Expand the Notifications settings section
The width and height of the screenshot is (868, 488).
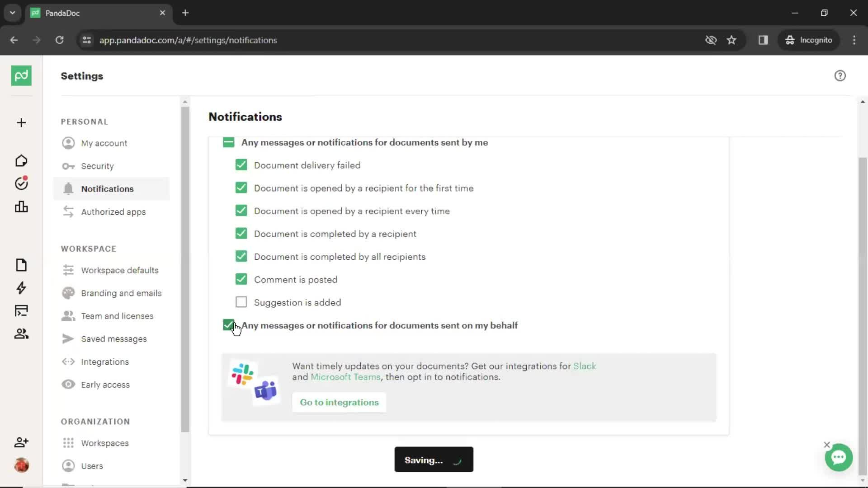(x=229, y=325)
